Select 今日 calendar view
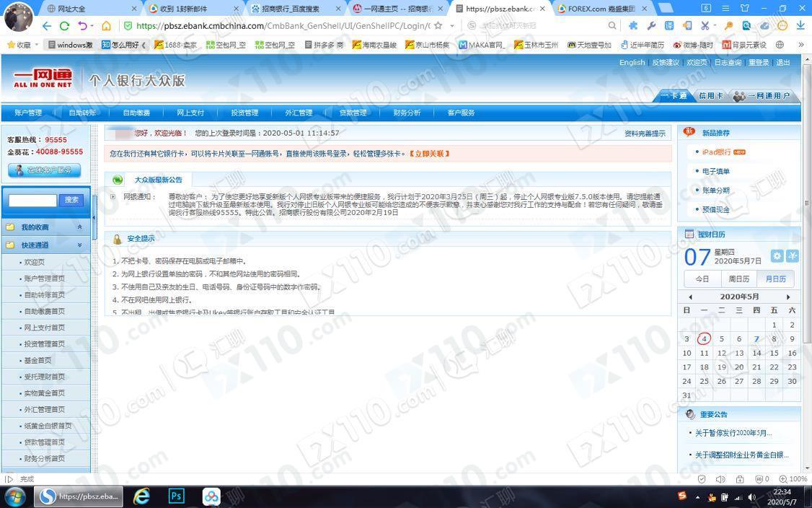 click(702, 279)
